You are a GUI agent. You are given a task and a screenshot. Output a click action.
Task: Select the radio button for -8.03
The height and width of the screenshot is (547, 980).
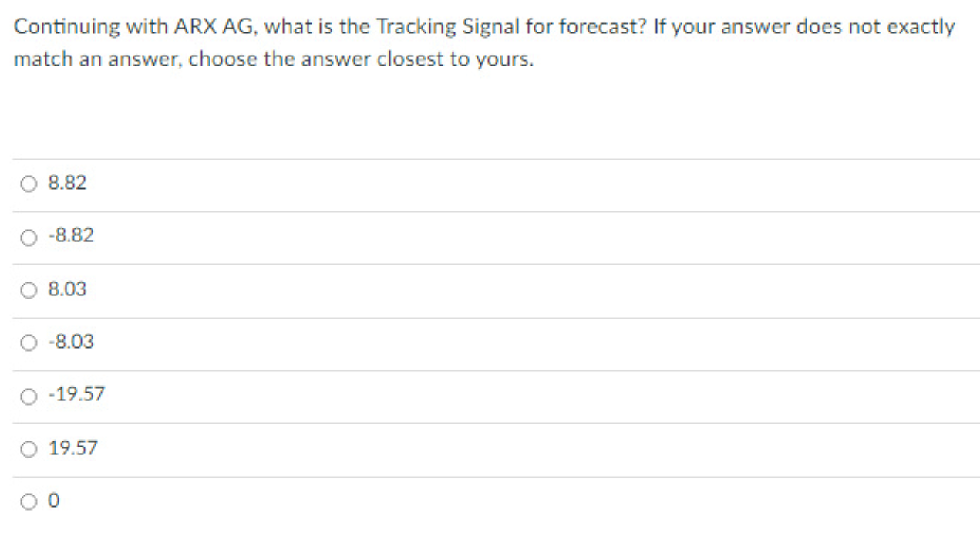[x=29, y=342]
